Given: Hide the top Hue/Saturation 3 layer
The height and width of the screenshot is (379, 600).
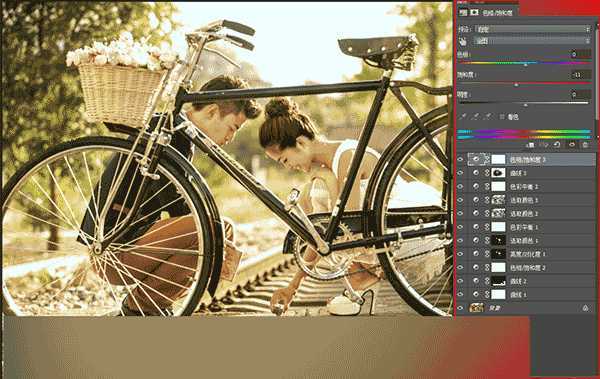Looking at the screenshot, I should 460,159.
